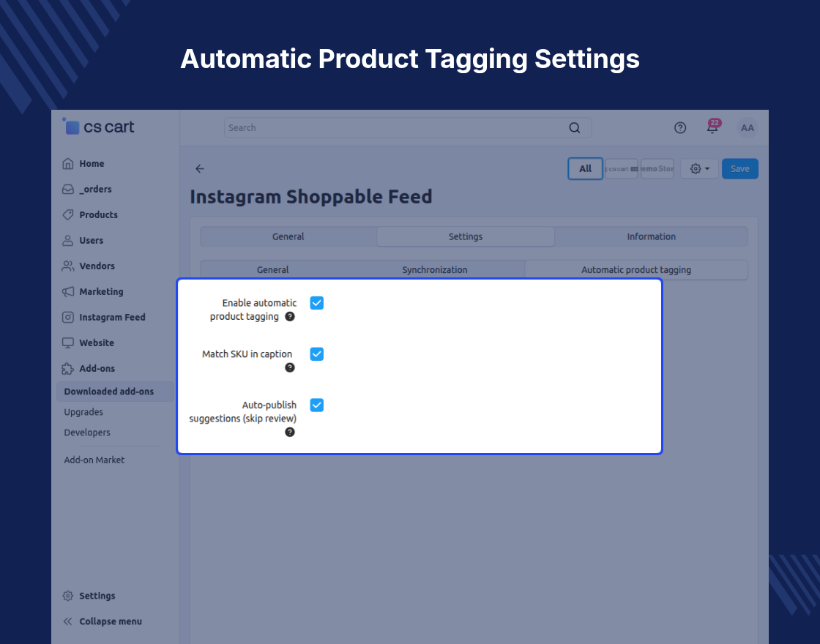Uncheck Enable automatic product tagging

[317, 303]
